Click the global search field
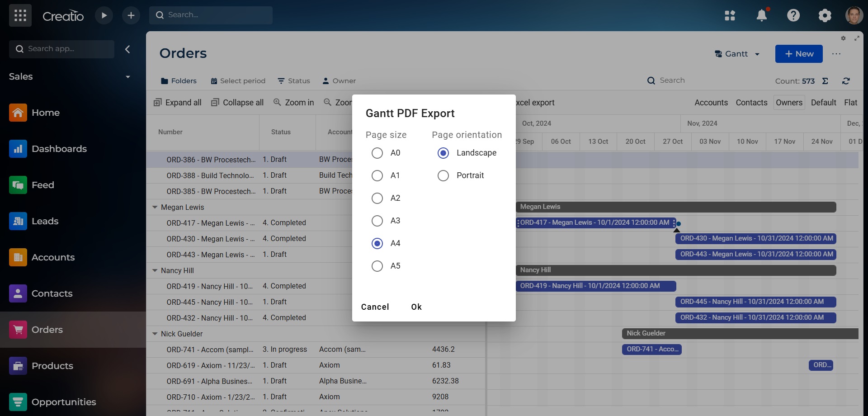 211,15
